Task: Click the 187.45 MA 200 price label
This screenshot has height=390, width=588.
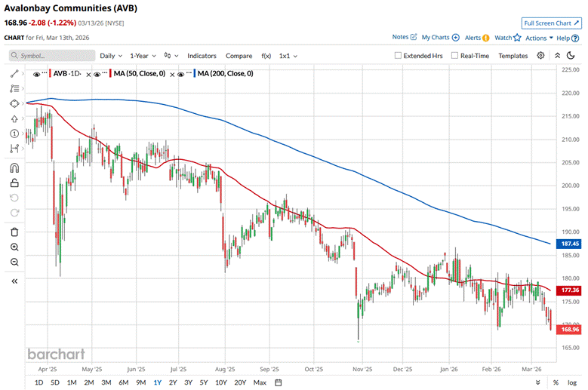Action: [x=569, y=244]
